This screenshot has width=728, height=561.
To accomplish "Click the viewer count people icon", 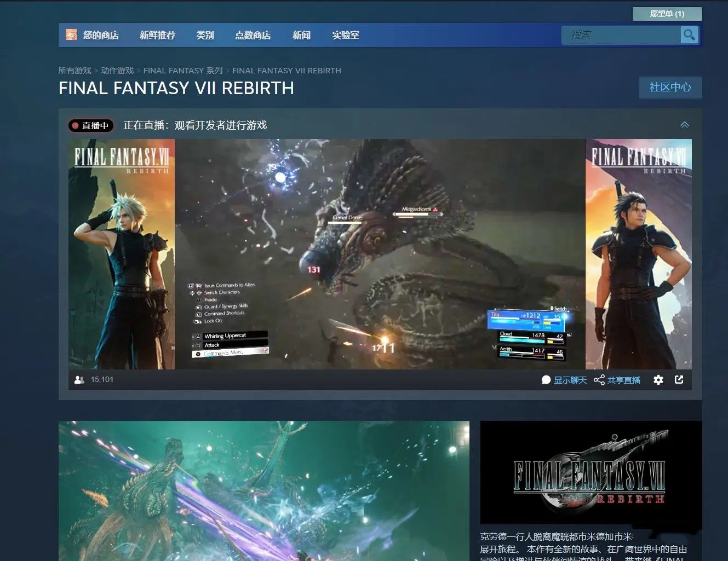I will (x=79, y=379).
